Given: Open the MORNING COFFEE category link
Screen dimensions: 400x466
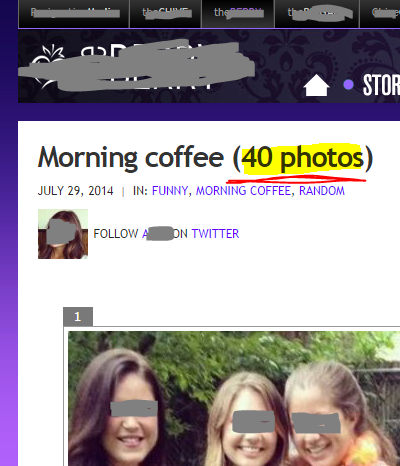Looking at the screenshot, I should (243, 191).
